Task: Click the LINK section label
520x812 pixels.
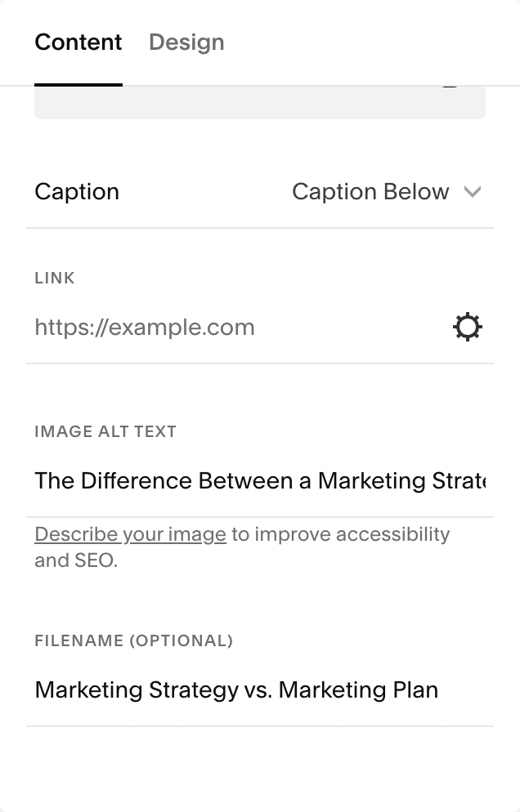Action: (55, 278)
